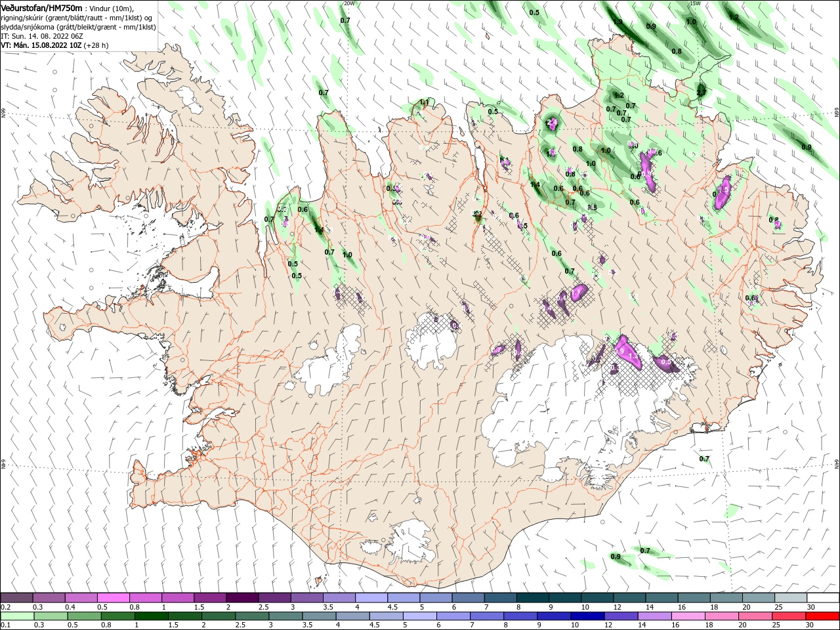Click the 2.7 precipitation value in the northeast
840x630 pixels.
[x=702, y=93]
